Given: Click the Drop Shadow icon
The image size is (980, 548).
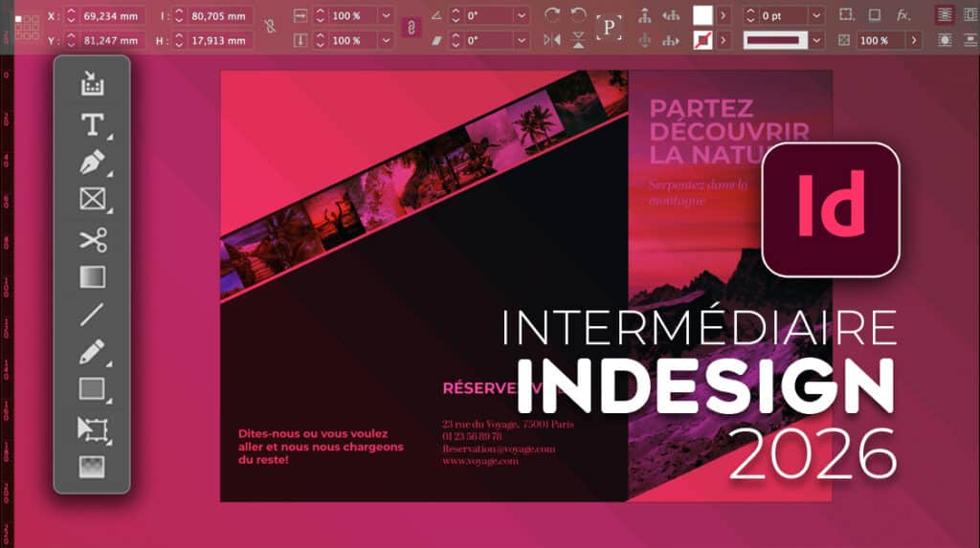Looking at the screenshot, I should (x=875, y=15).
